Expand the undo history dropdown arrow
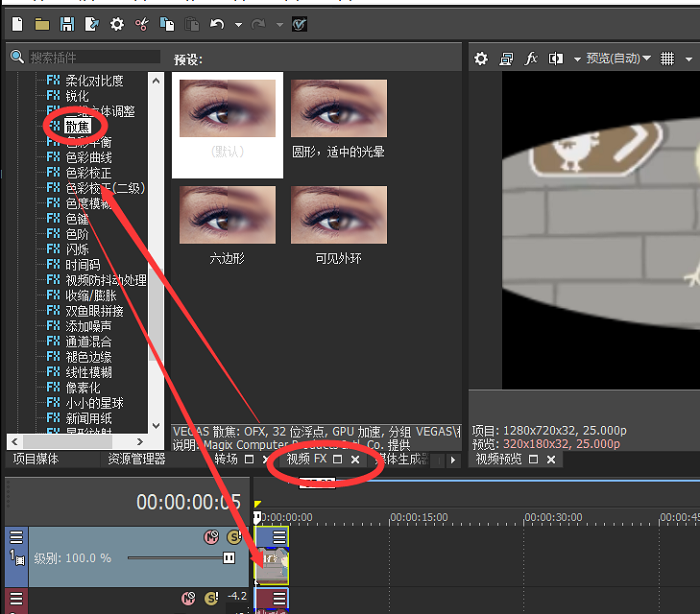The height and width of the screenshot is (614, 700). tap(238, 25)
